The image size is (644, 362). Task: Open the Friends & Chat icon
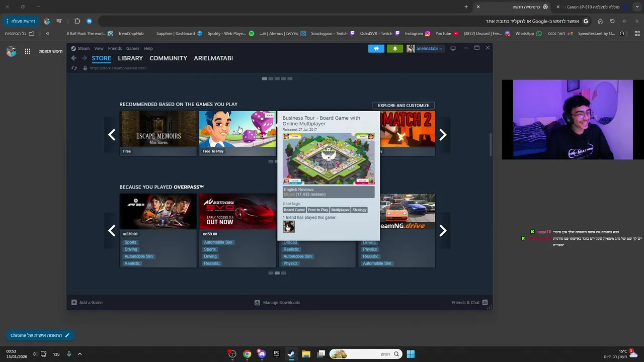[x=485, y=302]
